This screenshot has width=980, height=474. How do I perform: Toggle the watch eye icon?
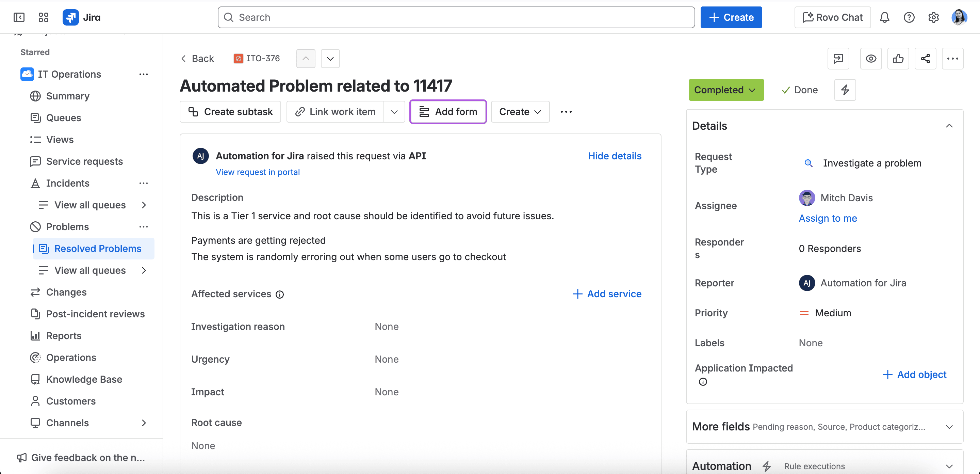pyautogui.click(x=871, y=59)
